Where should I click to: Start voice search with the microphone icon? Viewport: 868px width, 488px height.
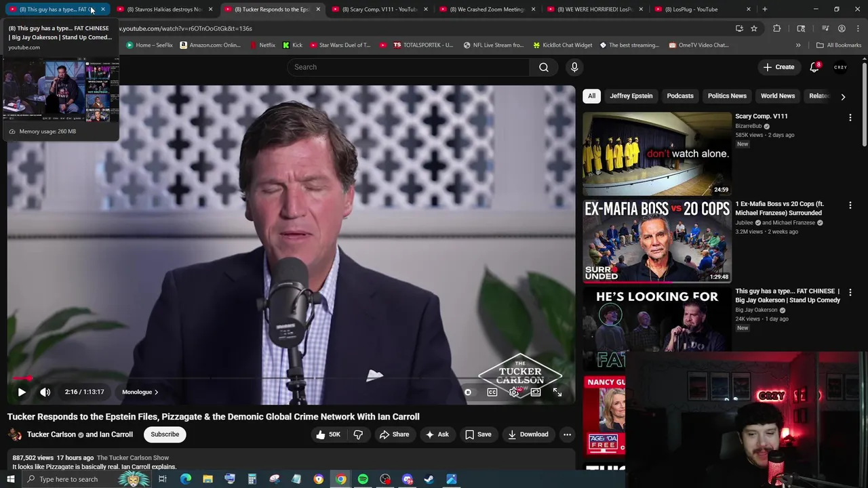click(x=574, y=67)
